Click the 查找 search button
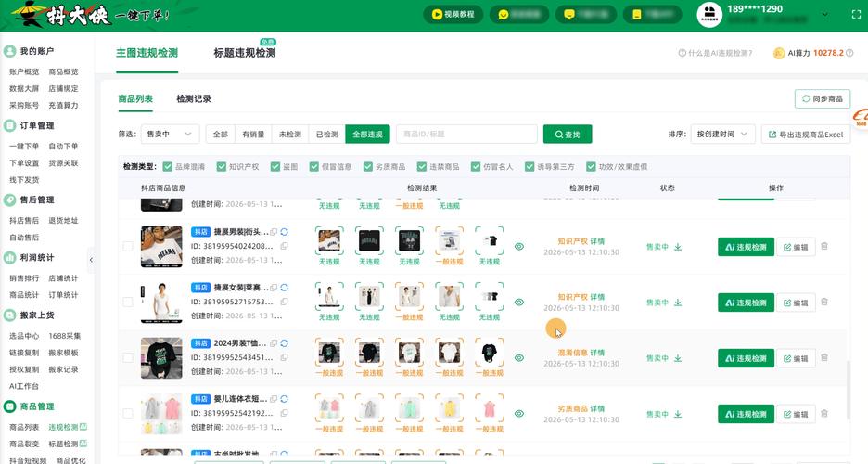Viewport: 868px width, 464px height. (x=568, y=134)
